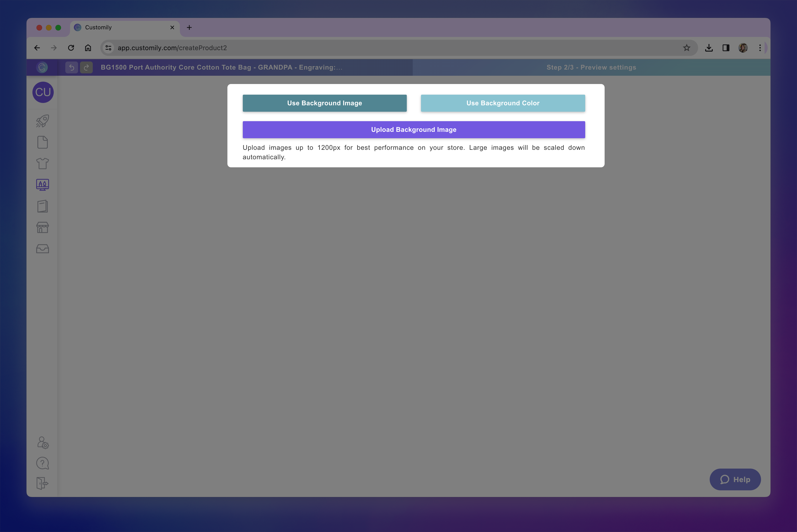Click the CU profile avatar
The height and width of the screenshot is (532, 797).
[43, 92]
